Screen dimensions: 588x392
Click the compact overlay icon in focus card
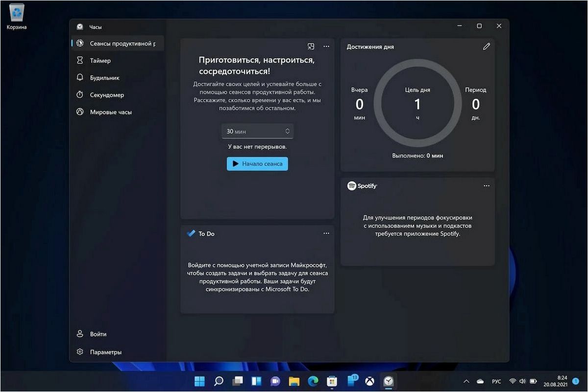point(311,46)
